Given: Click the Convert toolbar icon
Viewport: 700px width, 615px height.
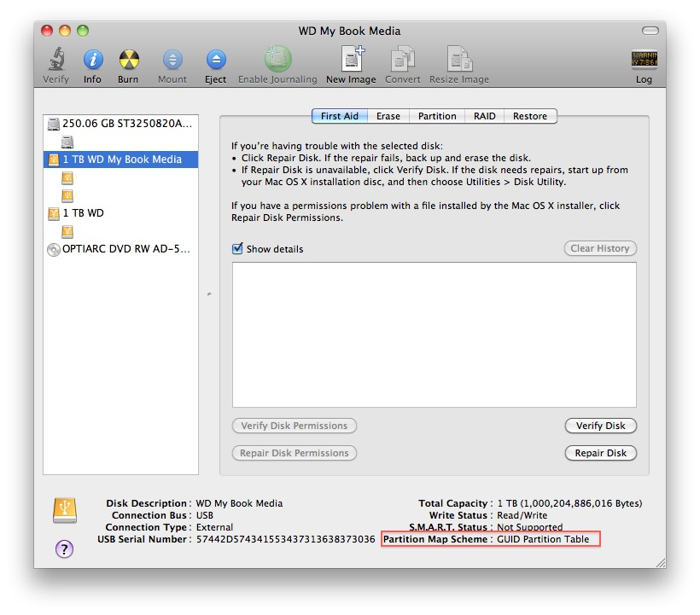Looking at the screenshot, I should 403,59.
